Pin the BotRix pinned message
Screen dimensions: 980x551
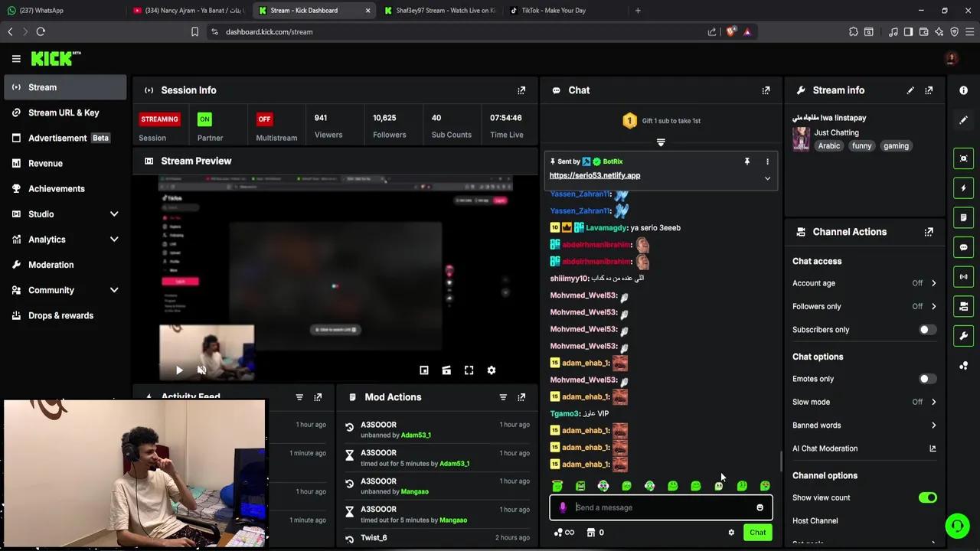pos(746,161)
